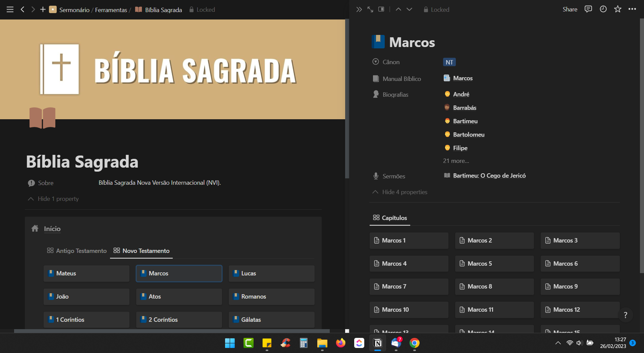Open the Atos book card
644x353 pixels.
(179, 297)
